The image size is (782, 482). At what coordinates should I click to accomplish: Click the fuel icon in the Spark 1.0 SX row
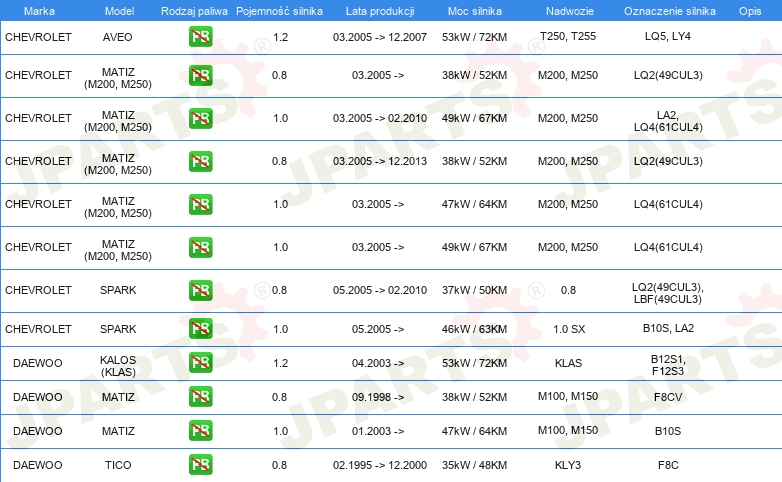click(x=200, y=328)
